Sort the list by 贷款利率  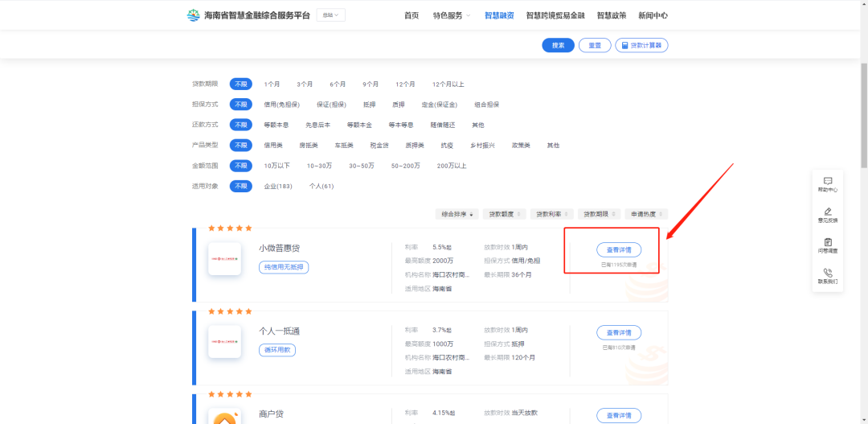[551, 215]
